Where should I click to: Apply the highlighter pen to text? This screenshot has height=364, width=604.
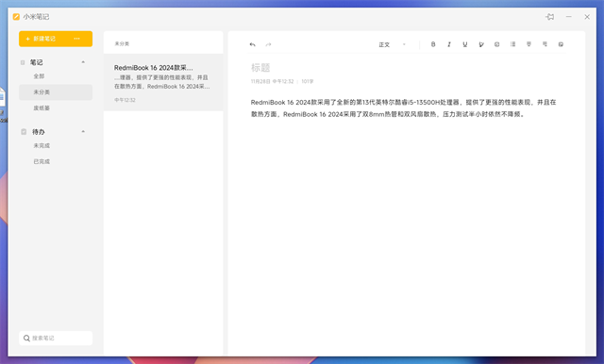(x=481, y=44)
